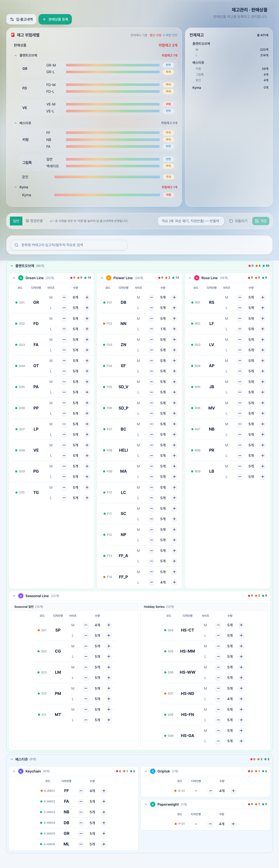This screenshot has width=279, height=868.
Task: Increase quantity of NN size L
Action: (x=174, y=329)
